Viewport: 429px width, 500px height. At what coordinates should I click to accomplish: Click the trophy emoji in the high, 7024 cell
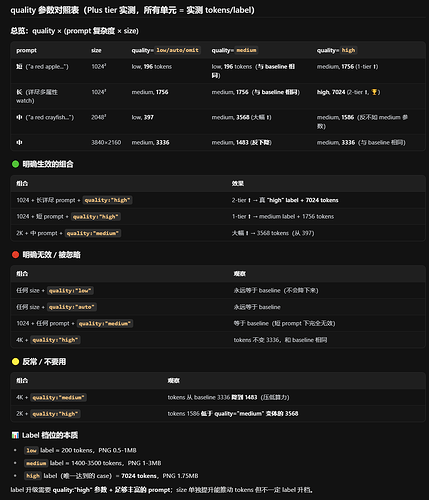tap(374, 92)
